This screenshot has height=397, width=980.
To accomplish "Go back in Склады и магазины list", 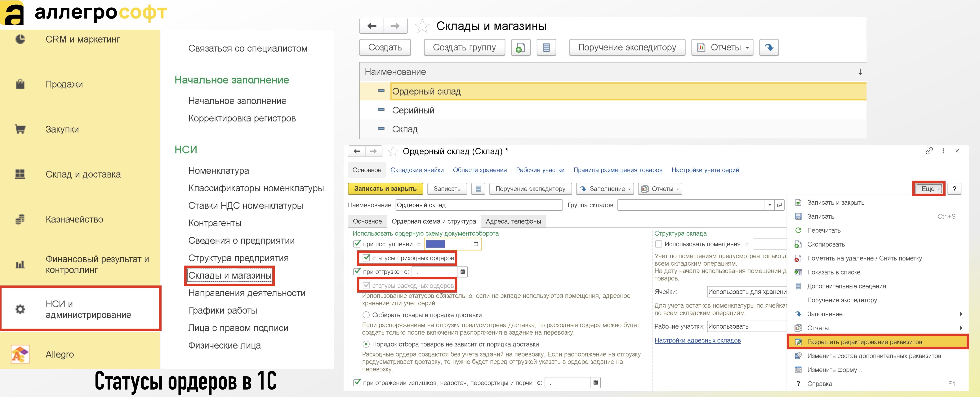I will 372,26.
